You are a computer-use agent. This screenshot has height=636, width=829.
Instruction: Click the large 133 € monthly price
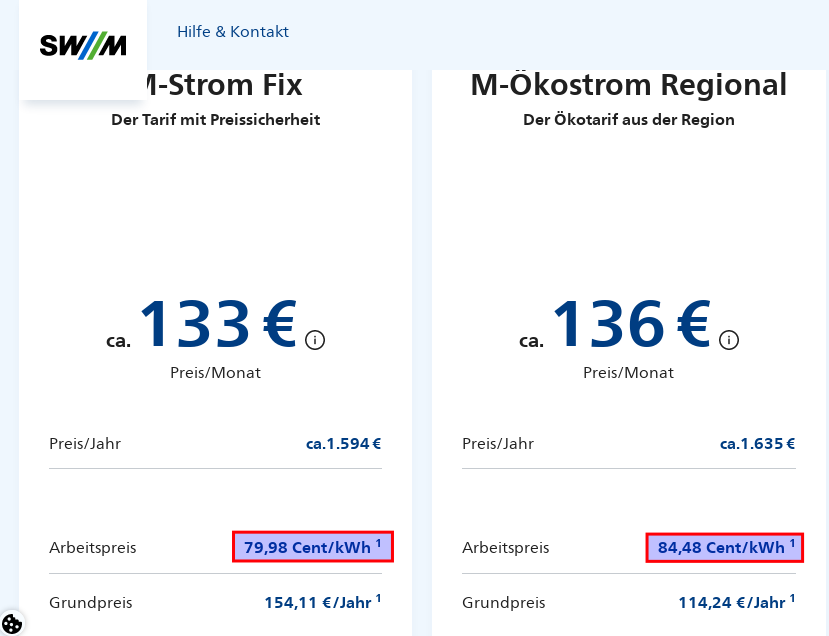click(215, 325)
